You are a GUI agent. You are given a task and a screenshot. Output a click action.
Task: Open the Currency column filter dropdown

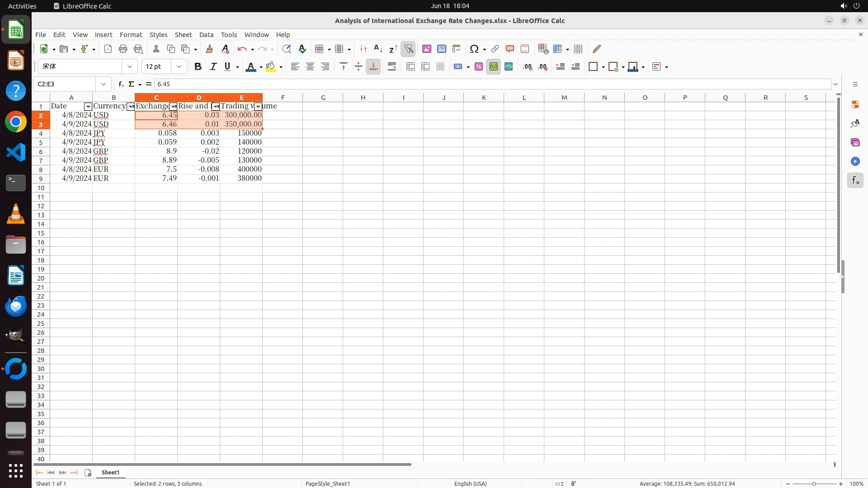[x=131, y=107]
